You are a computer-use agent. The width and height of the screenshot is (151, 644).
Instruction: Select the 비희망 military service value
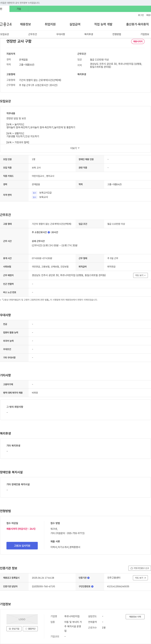pos(35,393)
